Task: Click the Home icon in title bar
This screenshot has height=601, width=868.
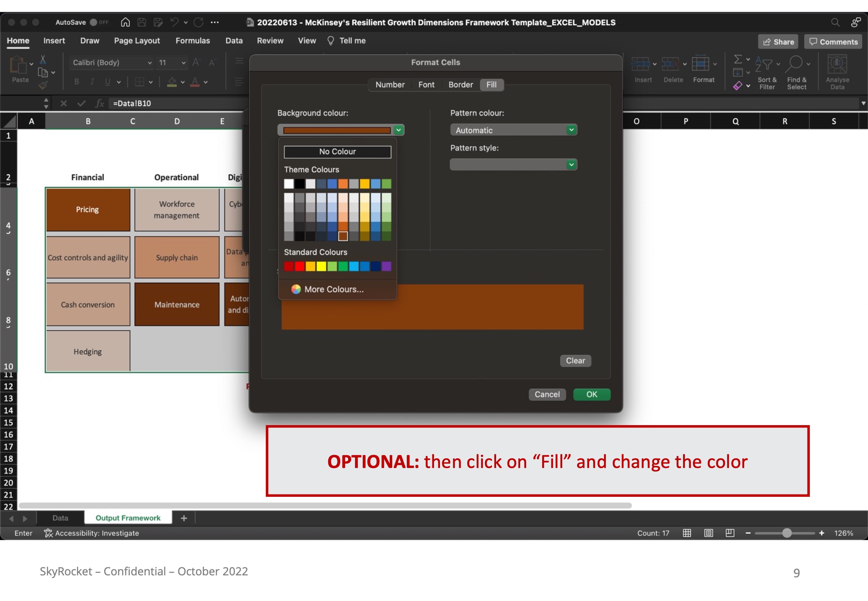Action: (125, 22)
